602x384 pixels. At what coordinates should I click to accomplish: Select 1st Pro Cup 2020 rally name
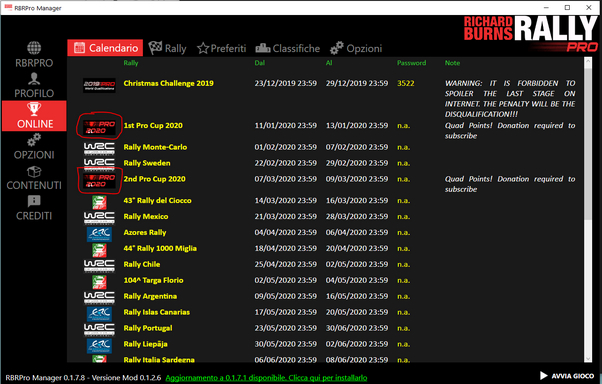click(x=153, y=126)
